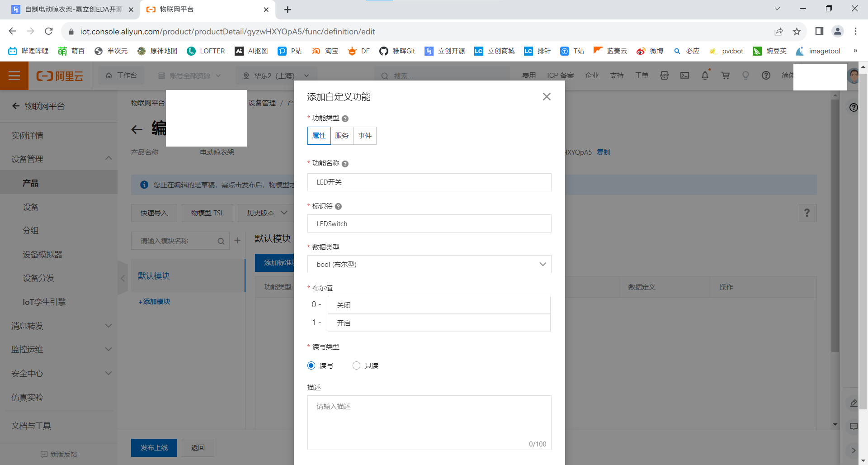Click the Cloud Shell terminal icon
Image resolution: width=868 pixels, height=465 pixels.
point(685,76)
